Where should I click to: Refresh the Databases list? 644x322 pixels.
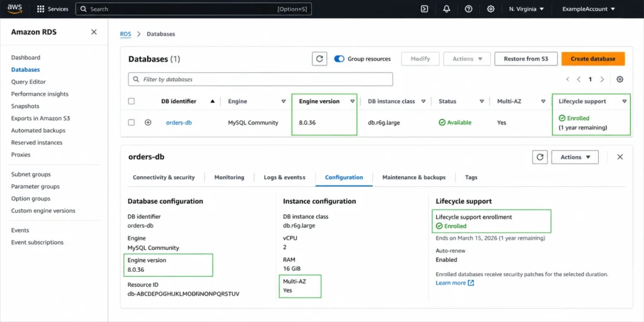319,58
